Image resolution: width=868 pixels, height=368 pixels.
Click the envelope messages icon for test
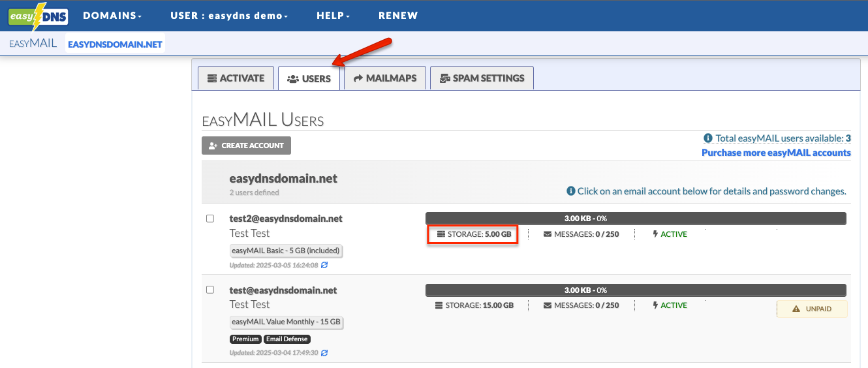point(548,305)
